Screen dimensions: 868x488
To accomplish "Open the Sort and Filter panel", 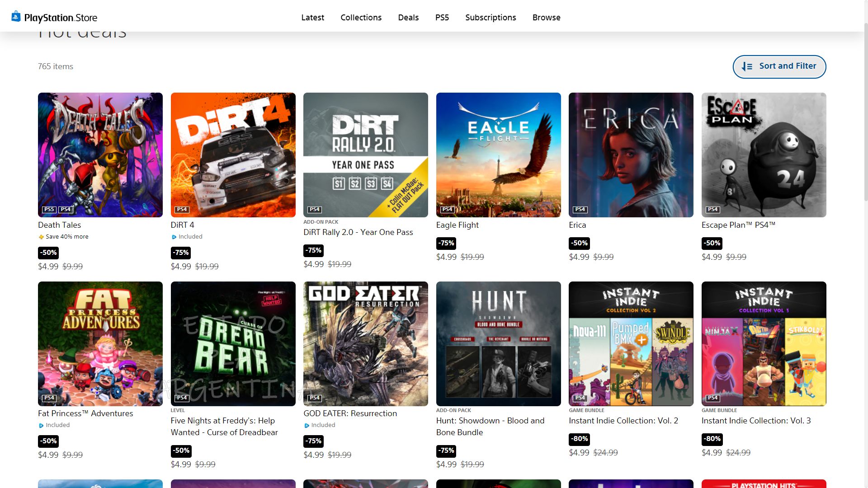I will (x=779, y=66).
